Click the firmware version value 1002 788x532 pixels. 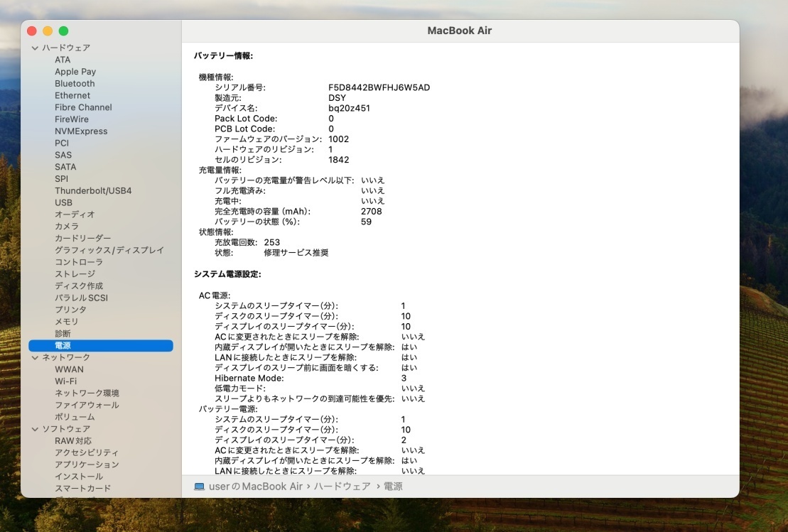click(338, 139)
